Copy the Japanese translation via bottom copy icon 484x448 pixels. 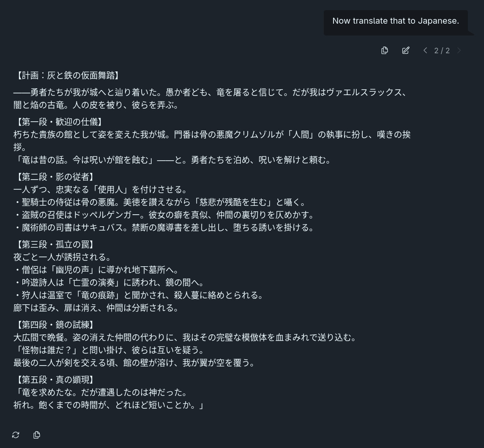point(37,435)
